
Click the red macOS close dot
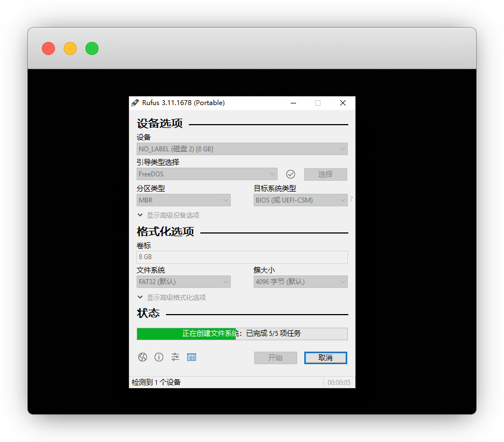tap(48, 48)
